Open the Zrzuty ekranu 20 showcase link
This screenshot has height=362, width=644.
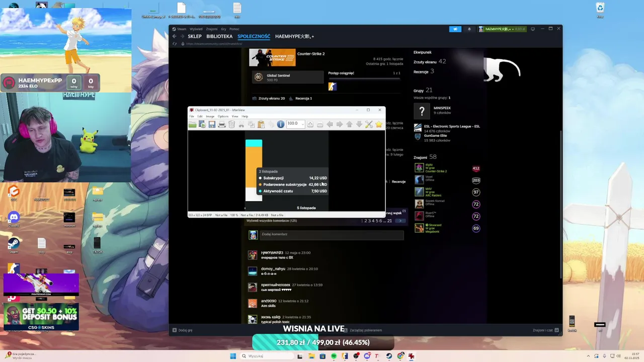click(272, 99)
